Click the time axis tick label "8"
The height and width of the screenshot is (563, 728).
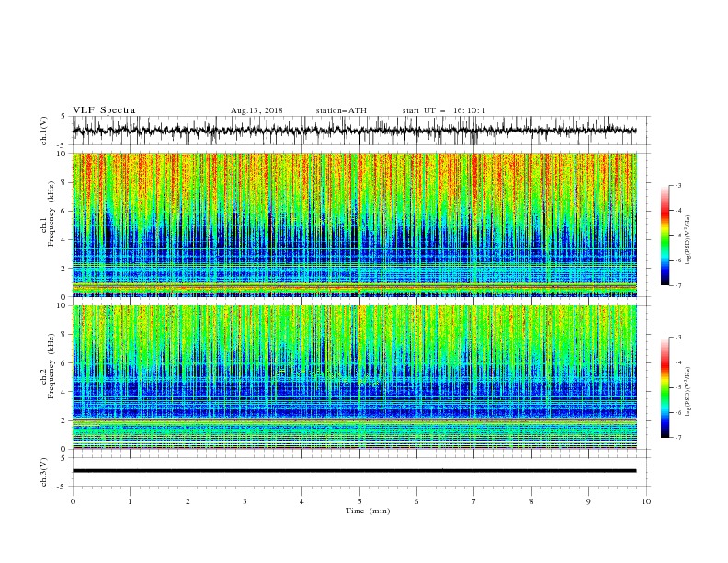click(x=531, y=501)
